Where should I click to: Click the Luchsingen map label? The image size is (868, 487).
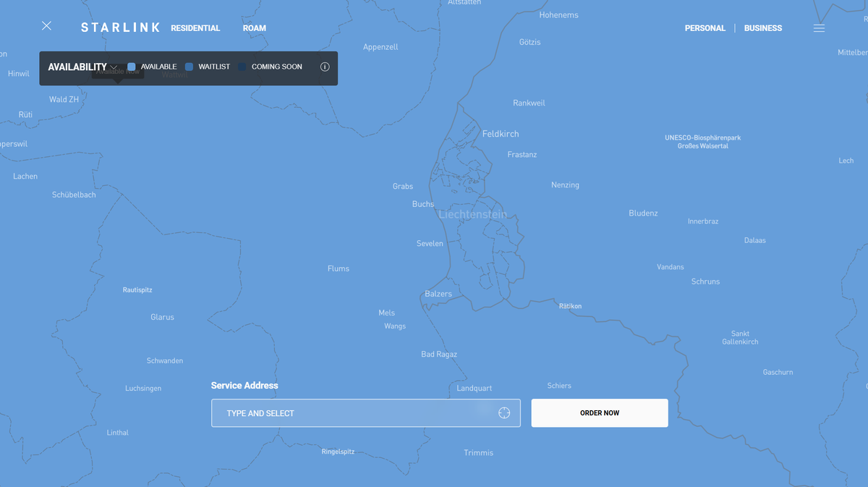coord(143,389)
